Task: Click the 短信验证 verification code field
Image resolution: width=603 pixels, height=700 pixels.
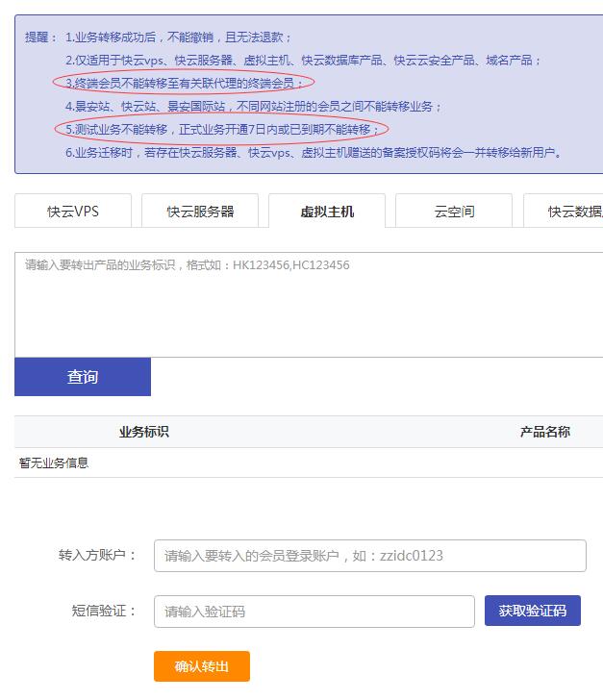Action: pos(314,612)
